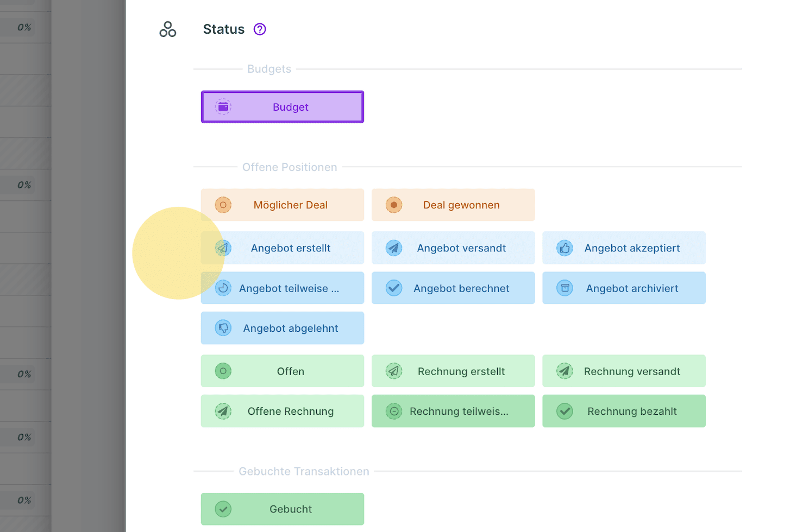Click the thumbs-down icon on Angebot abgelehnt
This screenshot has height=532, width=790.
tap(223, 328)
